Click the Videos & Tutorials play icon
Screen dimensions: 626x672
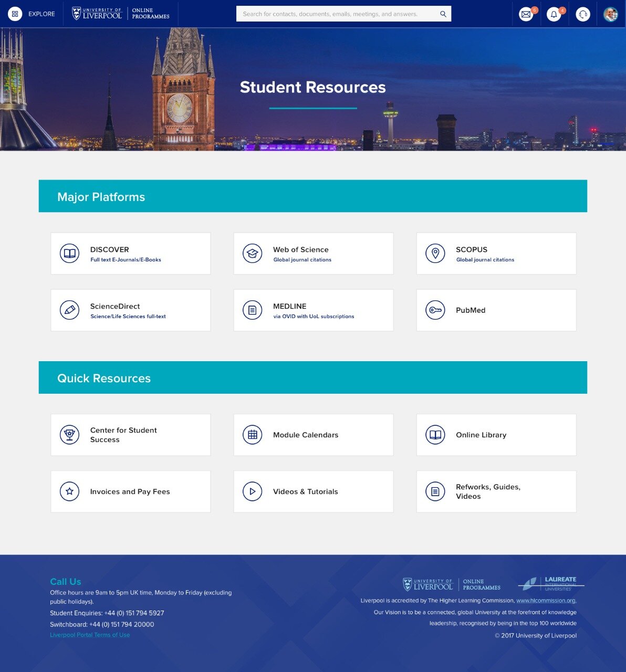(252, 491)
